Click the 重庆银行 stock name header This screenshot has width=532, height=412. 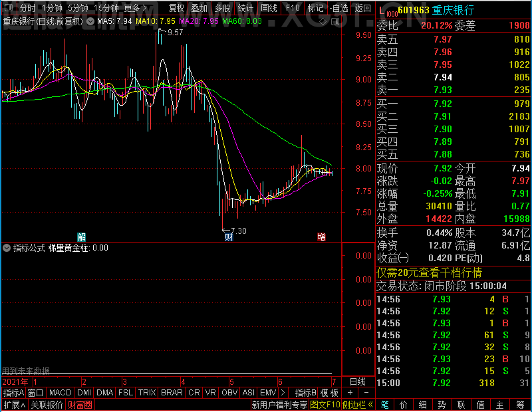tap(453, 10)
